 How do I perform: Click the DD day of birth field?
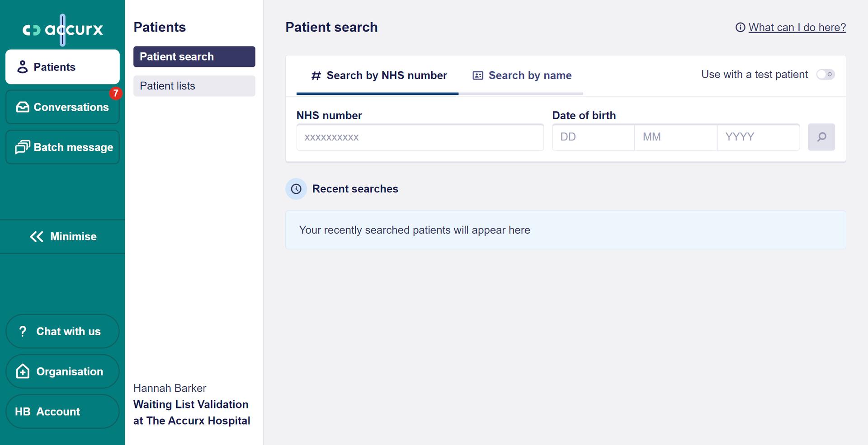[x=593, y=137]
